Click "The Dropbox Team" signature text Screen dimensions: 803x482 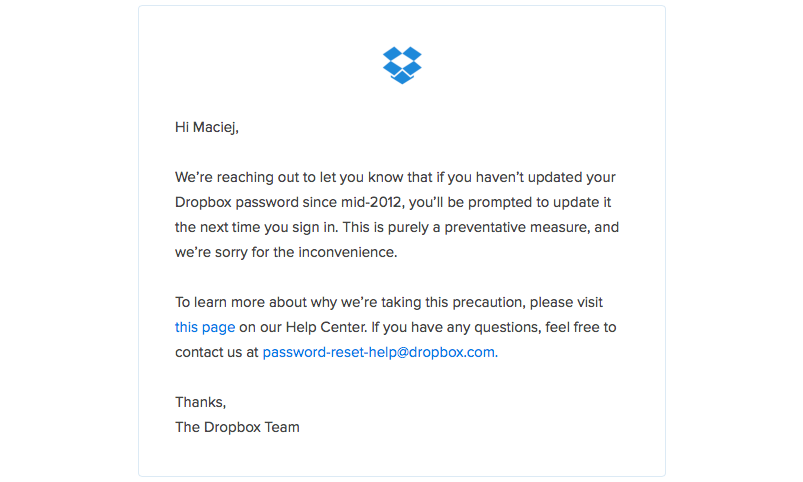point(237,427)
